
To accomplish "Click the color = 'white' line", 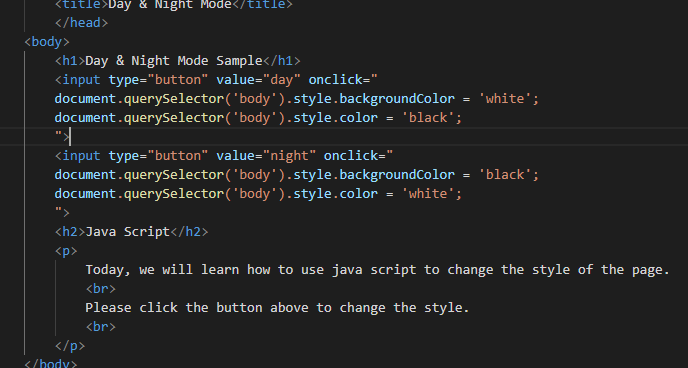I will [x=258, y=193].
